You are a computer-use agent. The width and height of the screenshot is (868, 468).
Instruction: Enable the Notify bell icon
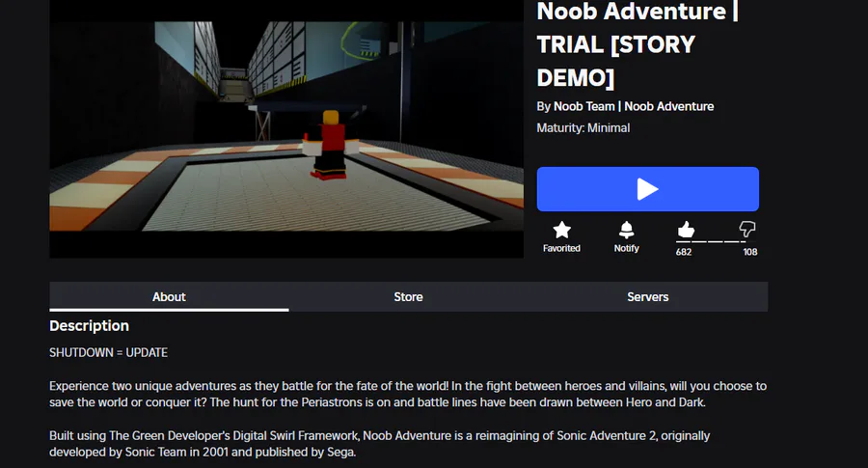tap(626, 230)
